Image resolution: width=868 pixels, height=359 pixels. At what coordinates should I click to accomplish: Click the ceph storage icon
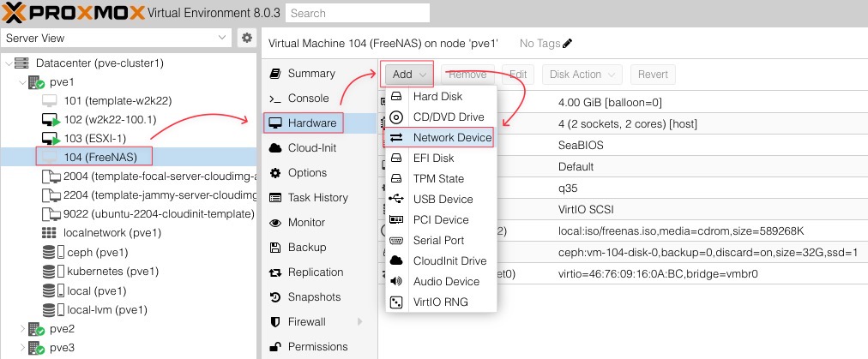(53, 252)
